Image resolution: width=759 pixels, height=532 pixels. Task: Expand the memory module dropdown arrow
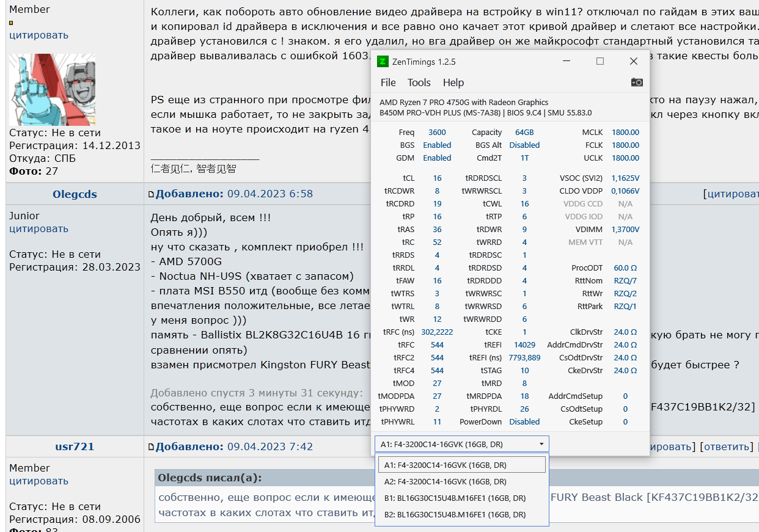coord(541,445)
